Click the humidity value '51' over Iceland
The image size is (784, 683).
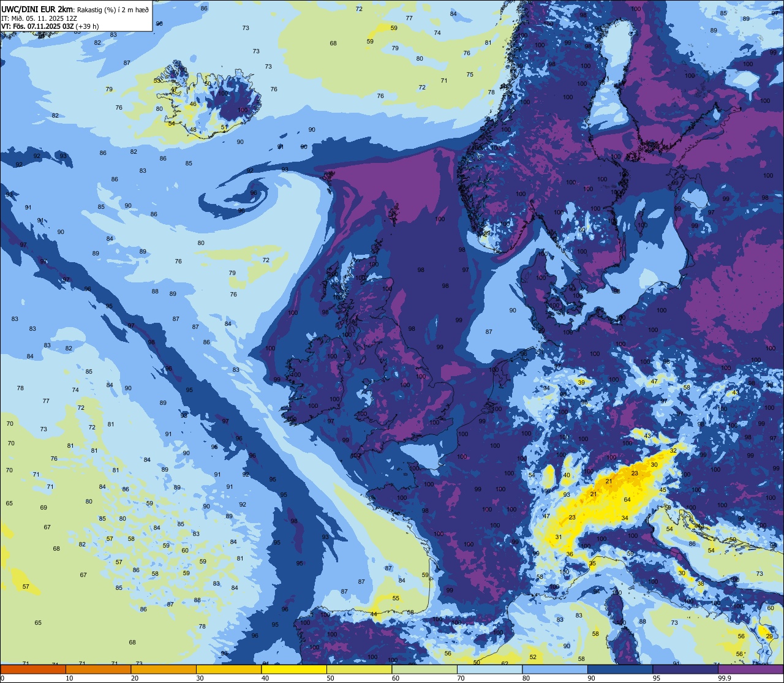[224, 127]
